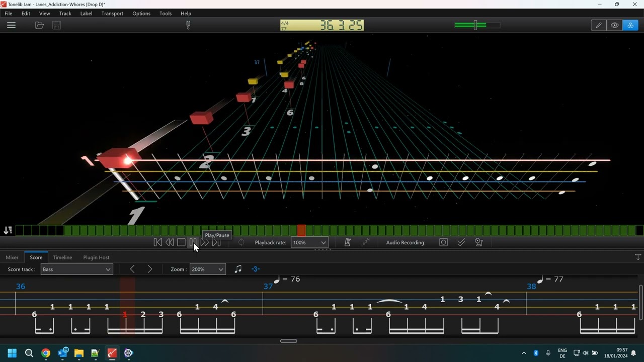This screenshot has height=362, width=644.
Task: Open the hamburger main menu
Action: pos(11,25)
